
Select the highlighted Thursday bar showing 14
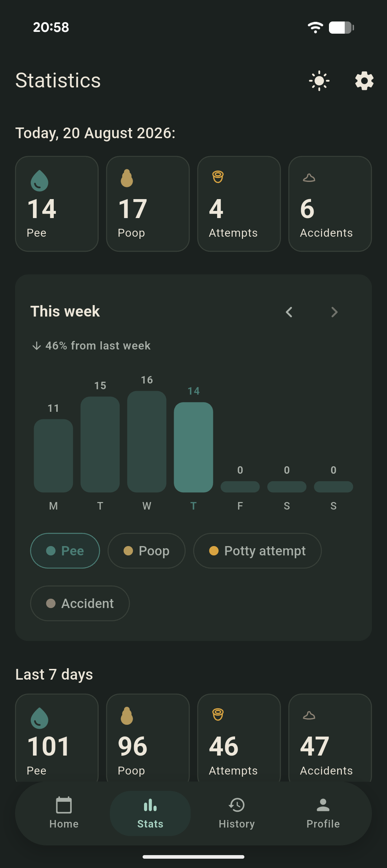coord(193,447)
